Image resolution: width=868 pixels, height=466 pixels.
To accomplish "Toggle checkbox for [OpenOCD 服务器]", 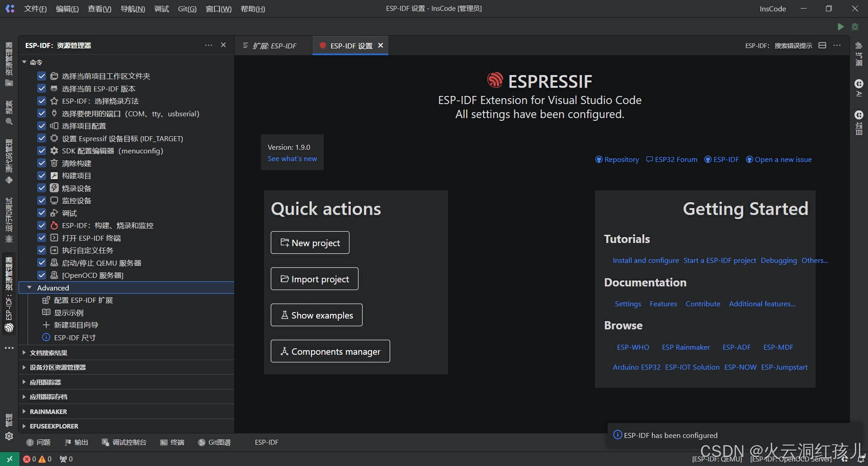I will 42,275.
